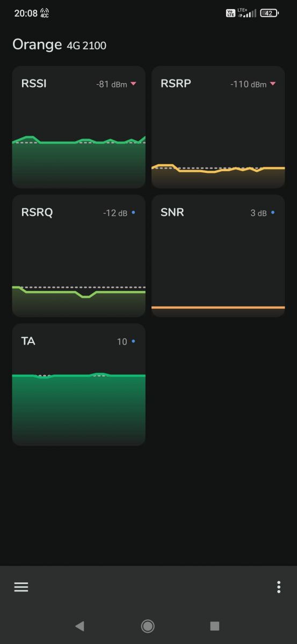Tap the hotspot 4CC status bar icon
Viewport: 297px width, 644px height.
tap(45, 13)
